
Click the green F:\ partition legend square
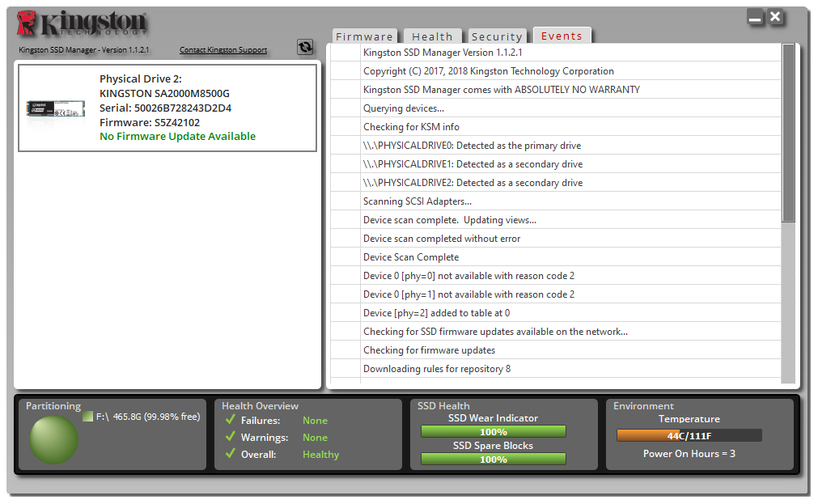[87, 417]
